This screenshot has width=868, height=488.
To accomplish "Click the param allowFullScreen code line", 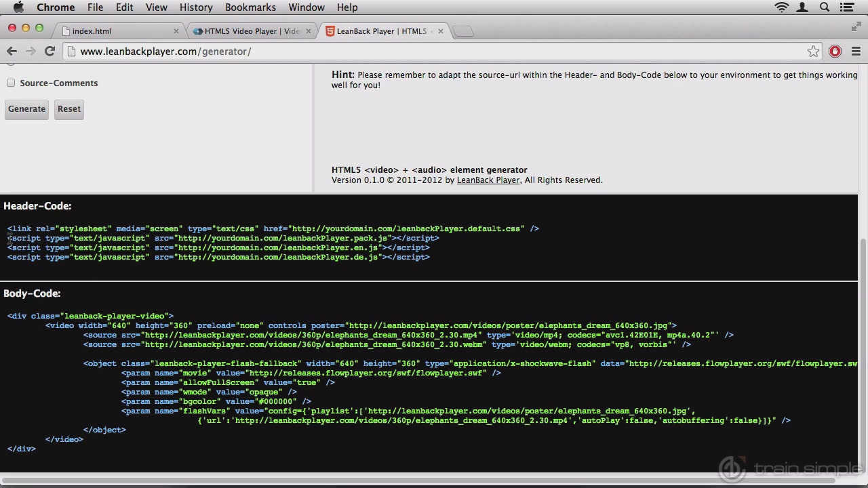I will pos(228,382).
